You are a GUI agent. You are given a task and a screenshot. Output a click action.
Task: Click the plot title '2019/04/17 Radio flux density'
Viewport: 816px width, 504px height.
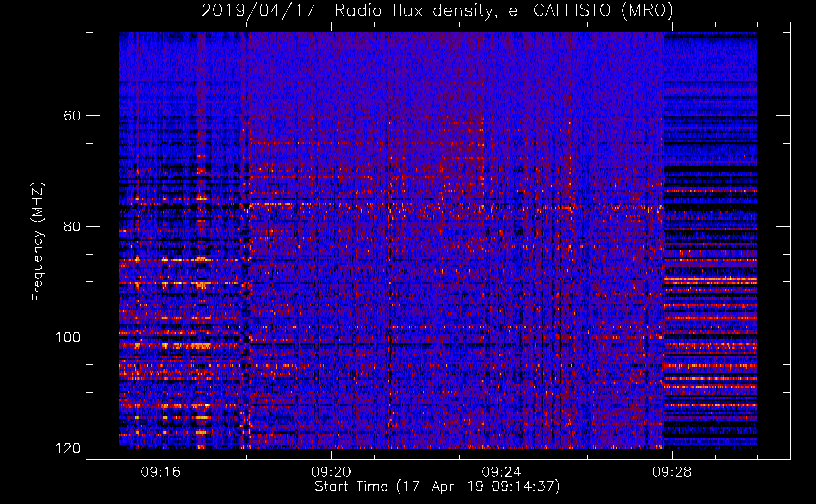[x=438, y=10]
